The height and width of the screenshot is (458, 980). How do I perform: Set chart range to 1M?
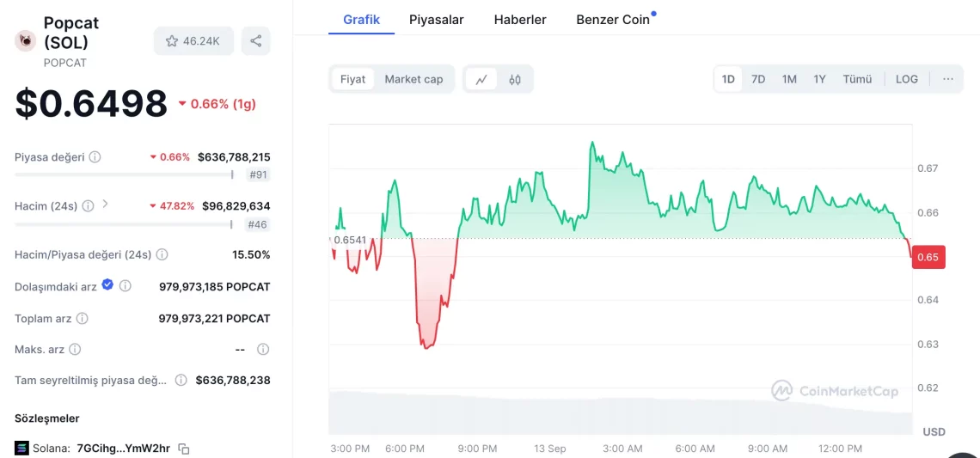click(789, 79)
